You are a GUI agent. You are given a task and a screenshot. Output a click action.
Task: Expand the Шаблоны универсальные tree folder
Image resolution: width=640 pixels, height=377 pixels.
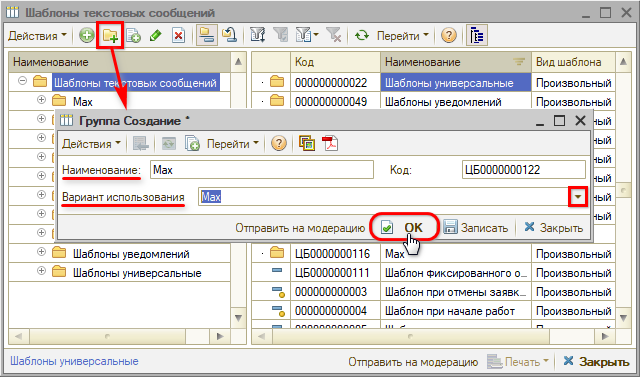[41, 271]
